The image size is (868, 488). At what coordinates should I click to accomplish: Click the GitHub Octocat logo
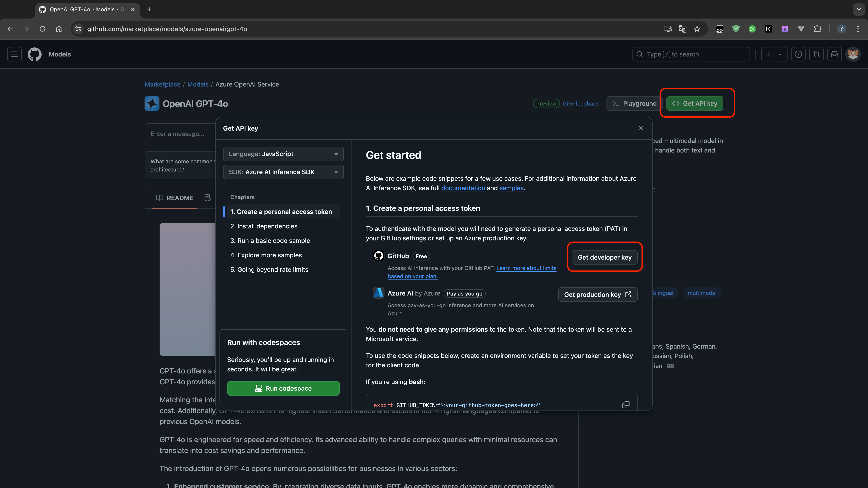pos(35,54)
